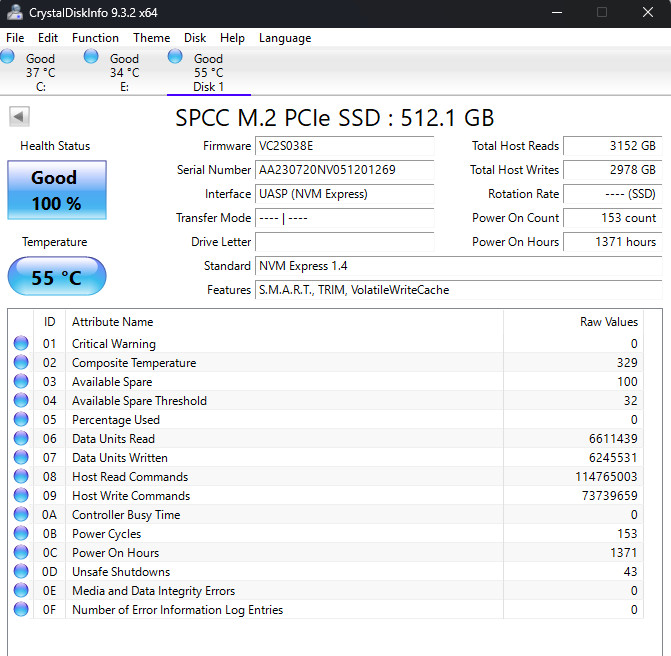Select the Disk 1 status orb
671x656 pixels.
coord(175,56)
